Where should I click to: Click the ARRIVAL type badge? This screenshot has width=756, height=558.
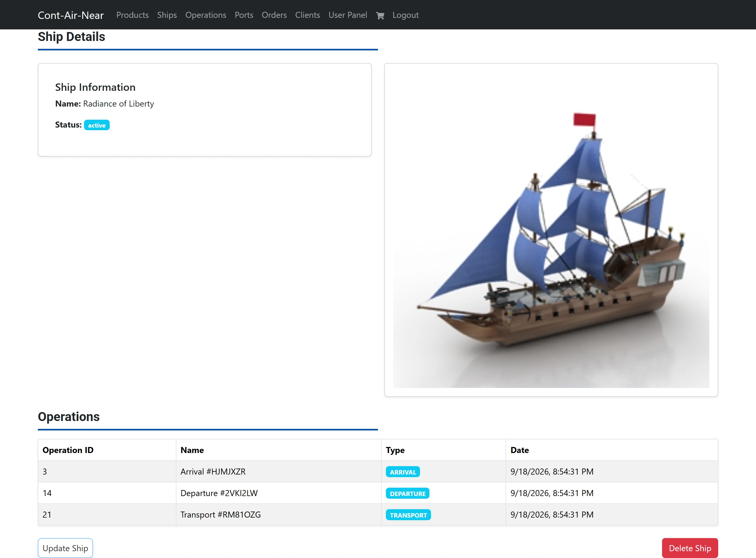tap(403, 472)
